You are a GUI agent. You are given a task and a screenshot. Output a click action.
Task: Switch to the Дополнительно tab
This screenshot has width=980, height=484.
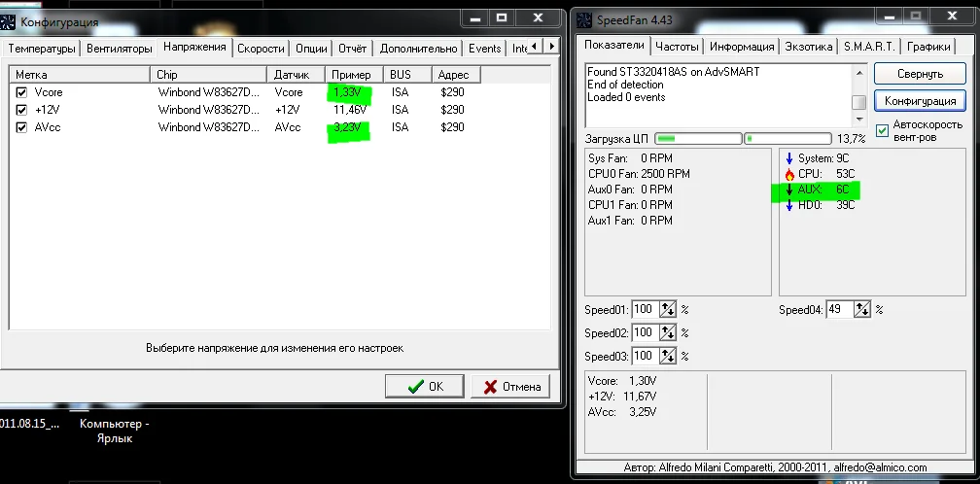[418, 48]
